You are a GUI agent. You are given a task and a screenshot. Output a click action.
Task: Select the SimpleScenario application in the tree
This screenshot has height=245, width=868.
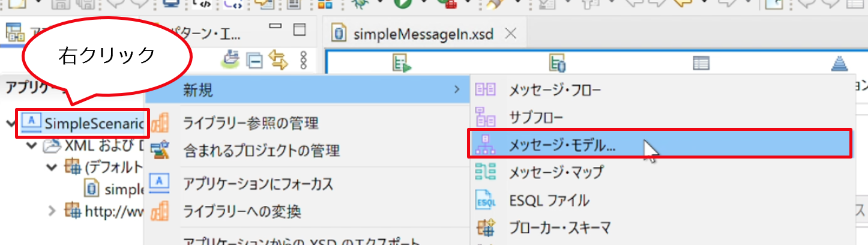point(83,123)
